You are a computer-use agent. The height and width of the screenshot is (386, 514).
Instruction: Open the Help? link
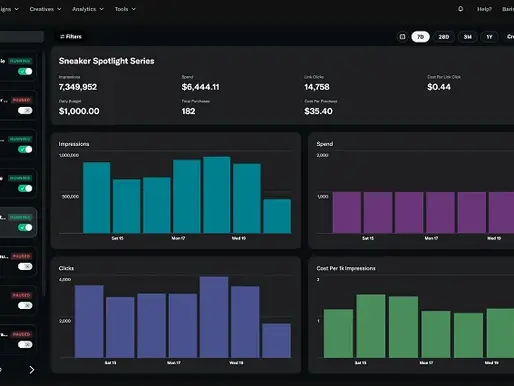(x=484, y=9)
